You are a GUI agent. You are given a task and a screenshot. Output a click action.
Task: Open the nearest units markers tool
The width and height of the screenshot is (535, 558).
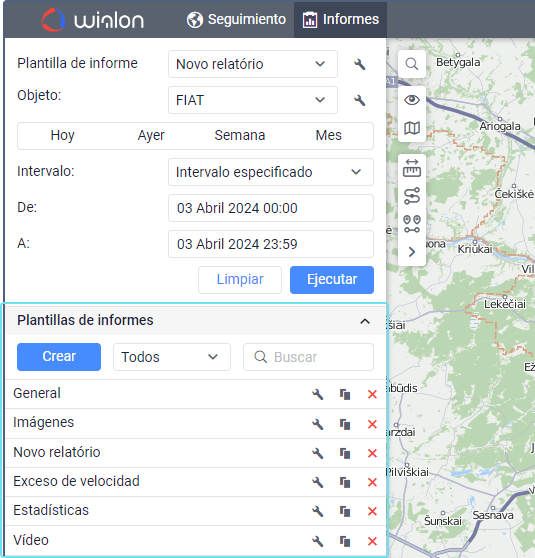(412, 224)
